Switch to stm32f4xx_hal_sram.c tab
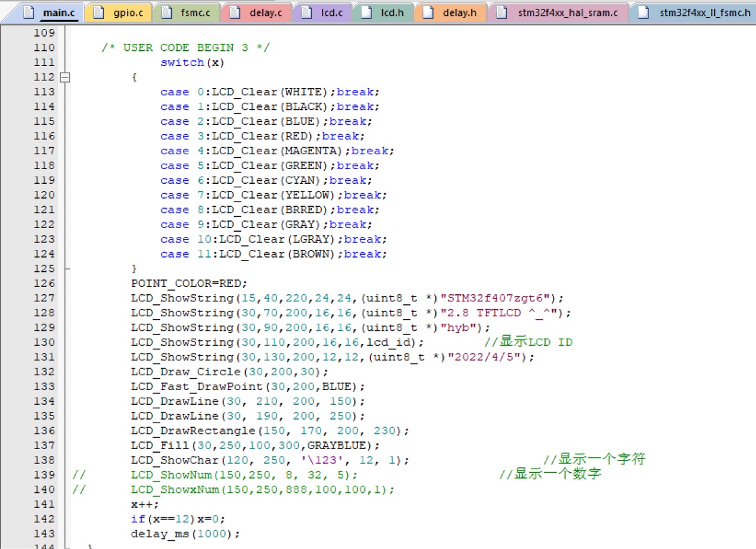Viewport: 756px width, 549px height. coord(558,12)
